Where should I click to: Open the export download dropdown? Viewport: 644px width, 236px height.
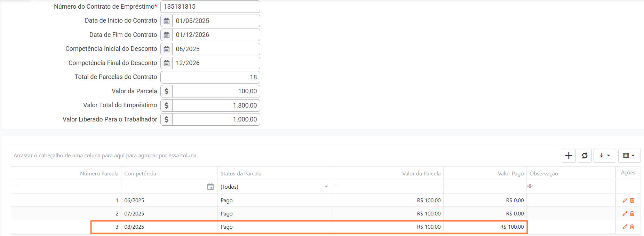click(605, 156)
